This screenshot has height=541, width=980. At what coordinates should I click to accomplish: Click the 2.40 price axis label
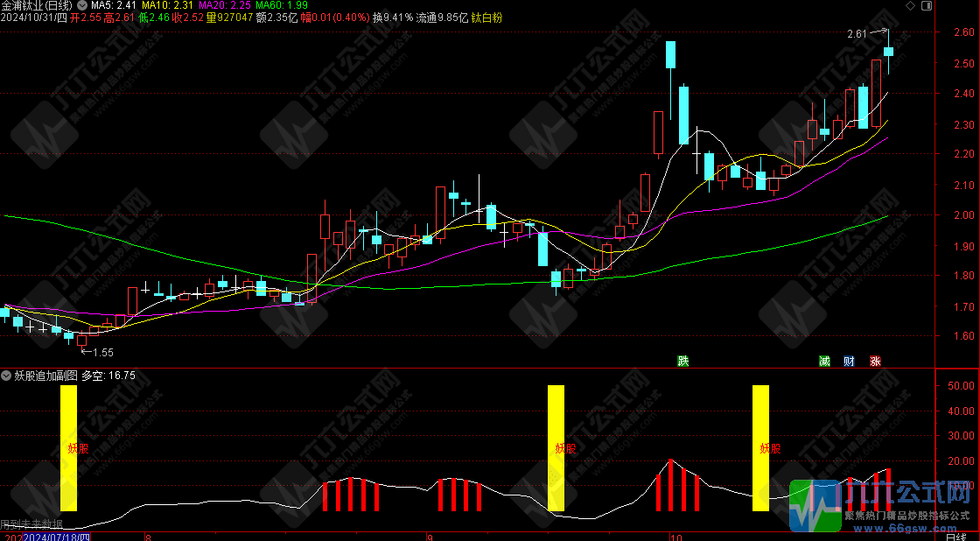(964, 93)
